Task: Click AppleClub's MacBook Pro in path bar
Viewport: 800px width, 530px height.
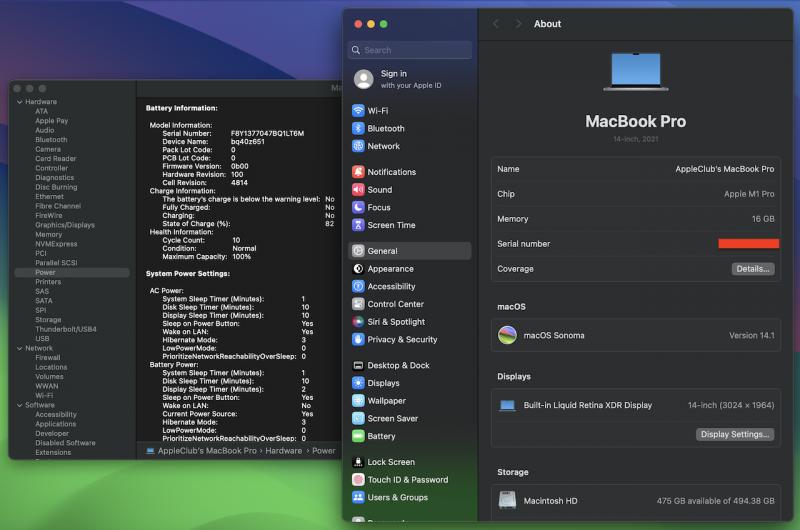Action: pyautogui.click(x=207, y=451)
